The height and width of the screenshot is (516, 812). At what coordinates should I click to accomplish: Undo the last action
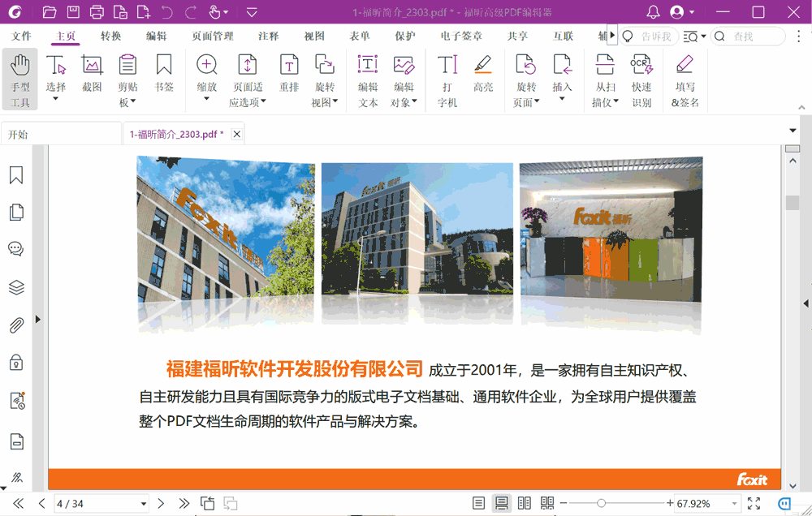tap(166, 12)
